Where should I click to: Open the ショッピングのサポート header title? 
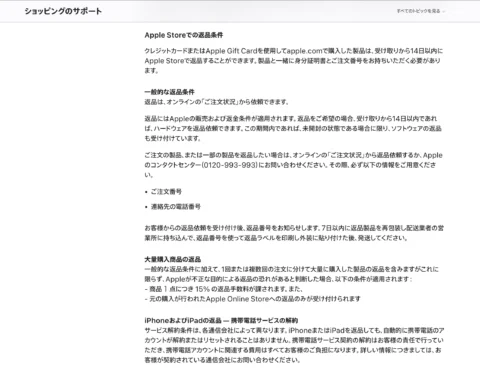tap(63, 11)
